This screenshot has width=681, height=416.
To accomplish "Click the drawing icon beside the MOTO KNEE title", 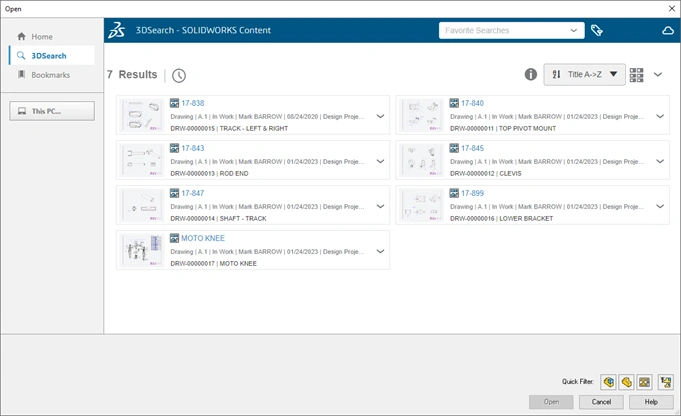I will pos(174,238).
